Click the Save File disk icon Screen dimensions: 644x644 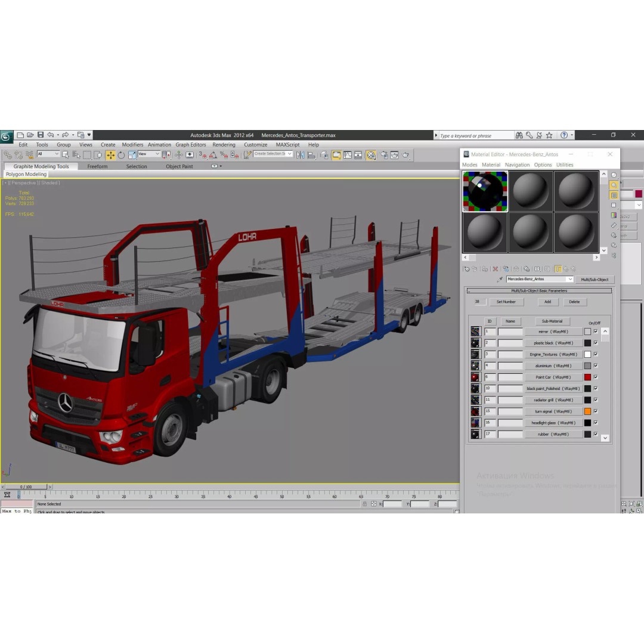(x=41, y=135)
